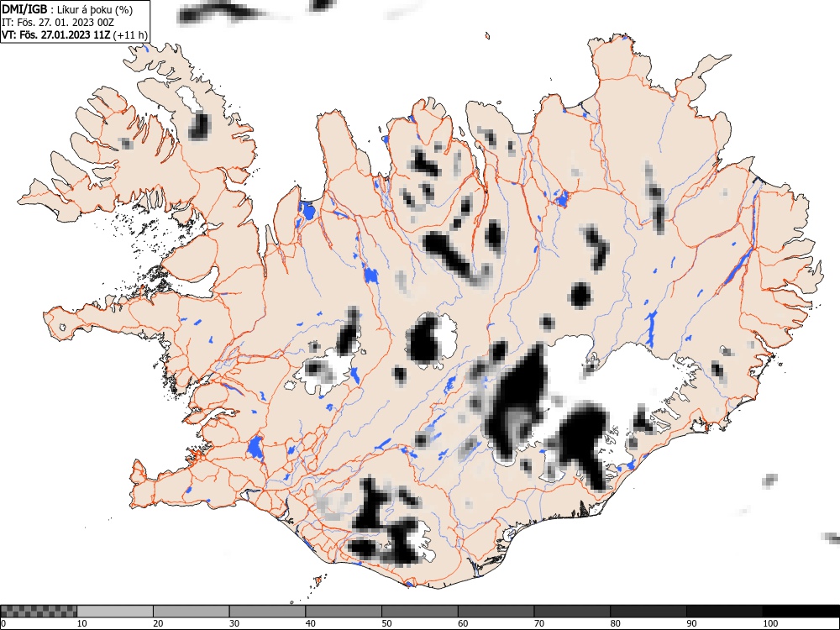The width and height of the screenshot is (840, 630).
Task: Click the title 'DMI/IGB : Líkur á þoku (%)'
Action: click(x=66, y=9)
